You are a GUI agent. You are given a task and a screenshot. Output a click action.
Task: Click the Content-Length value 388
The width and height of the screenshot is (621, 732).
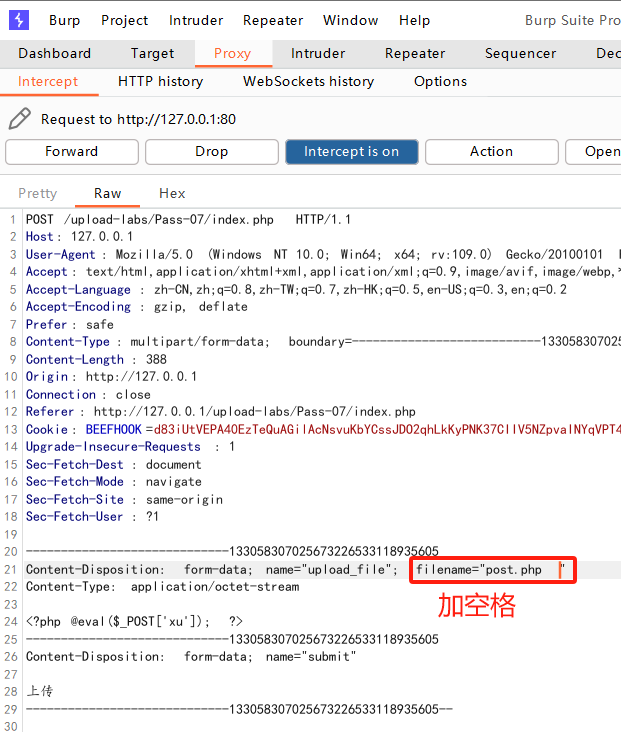[156, 359]
